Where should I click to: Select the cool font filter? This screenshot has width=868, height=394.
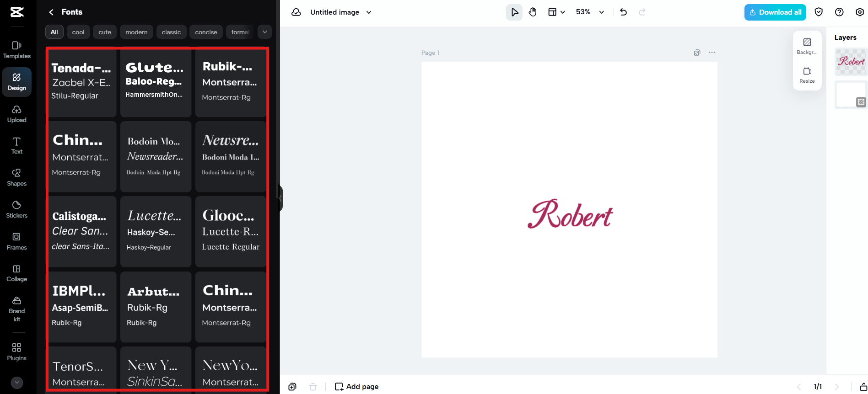[78, 32]
